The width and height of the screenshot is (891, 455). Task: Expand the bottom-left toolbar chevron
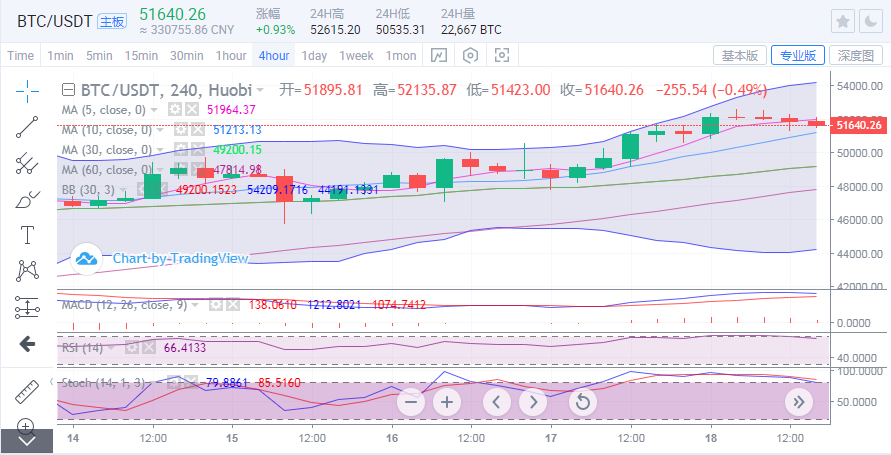coord(27,440)
